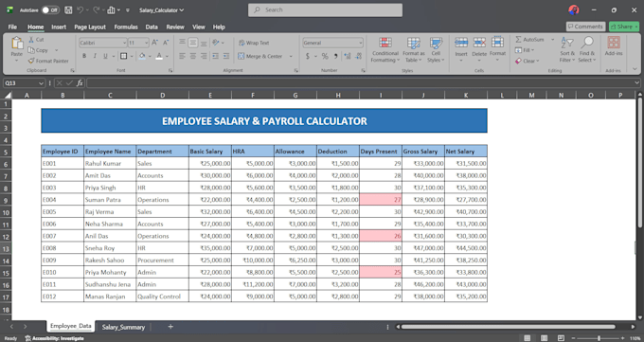This screenshot has width=644, height=342.
Task: Click the Paste clipboard icon
Action: [x=17, y=44]
